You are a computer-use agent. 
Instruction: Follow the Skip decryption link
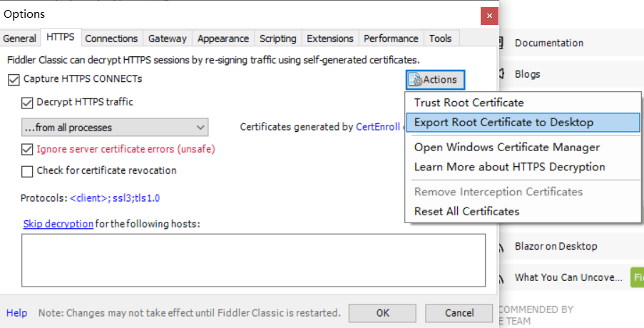(x=58, y=224)
